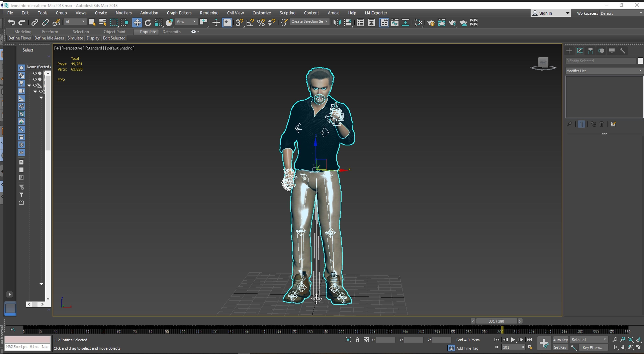
Task: Open the Modifiers menu
Action: (x=123, y=13)
